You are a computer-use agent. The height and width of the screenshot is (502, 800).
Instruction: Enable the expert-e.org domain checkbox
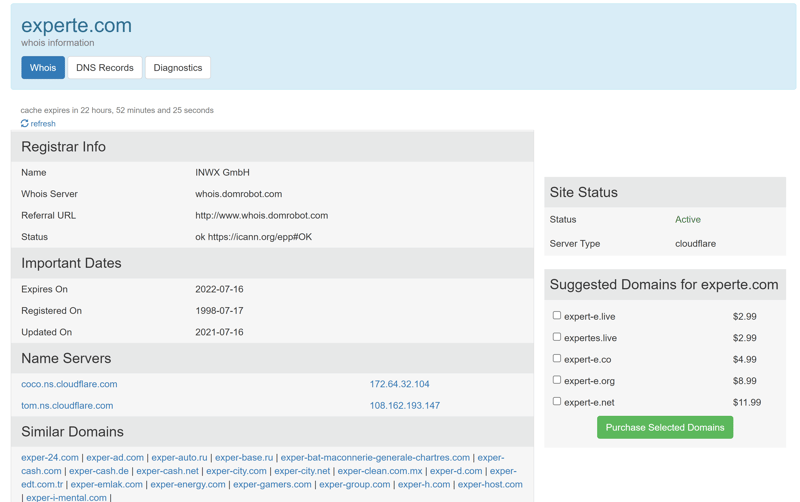tap(557, 380)
